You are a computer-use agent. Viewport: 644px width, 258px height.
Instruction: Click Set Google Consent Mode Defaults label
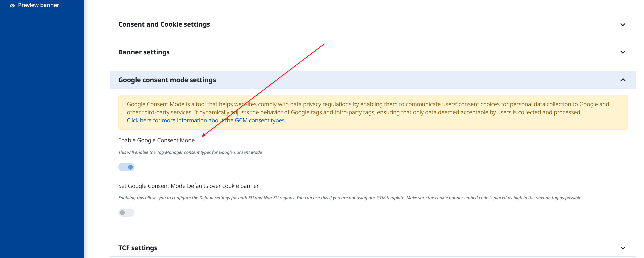click(x=188, y=186)
